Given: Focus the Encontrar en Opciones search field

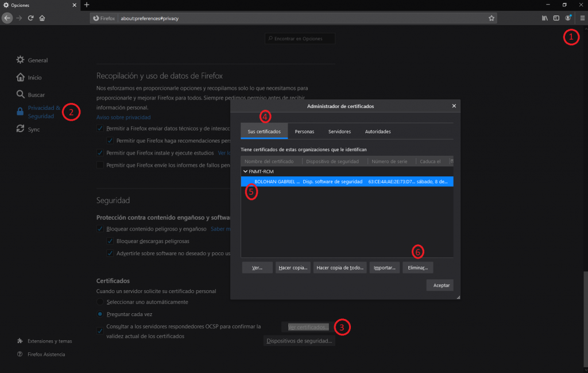Looking at the screenshot, I should 300,39.
